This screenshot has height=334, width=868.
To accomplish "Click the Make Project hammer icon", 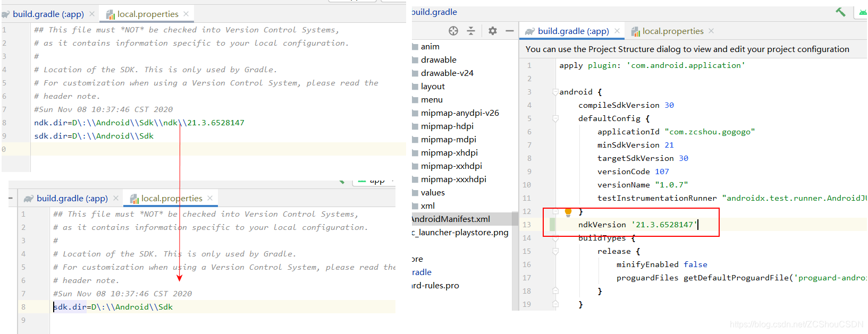I will [x=840, y=12].
